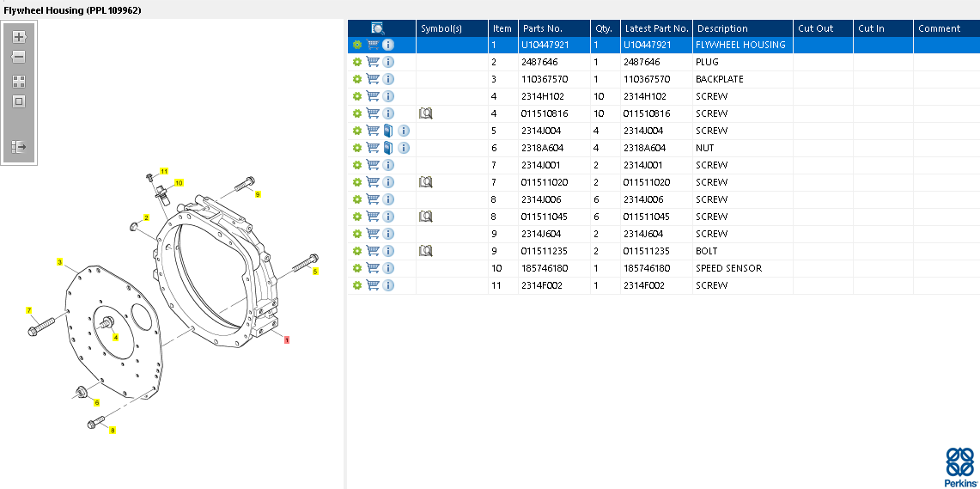Click gear icon for BACKPLATE 110367570

pos(357,79)
